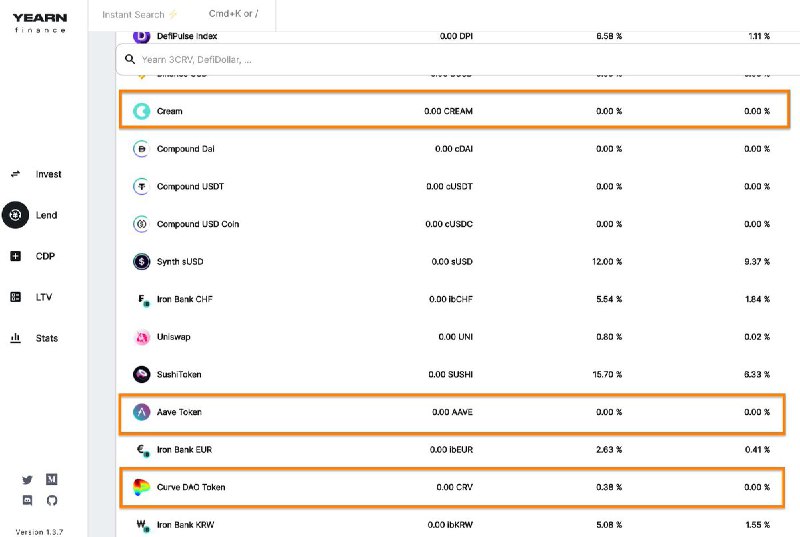Click the Iron Bank CHF icon
Viewport: 800px width, 537px height.
click(143, 300)
